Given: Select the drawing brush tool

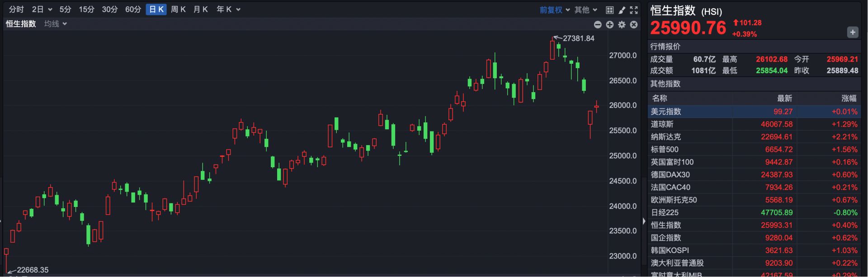Looking at the screenshot, I should (x=622, y=10).
